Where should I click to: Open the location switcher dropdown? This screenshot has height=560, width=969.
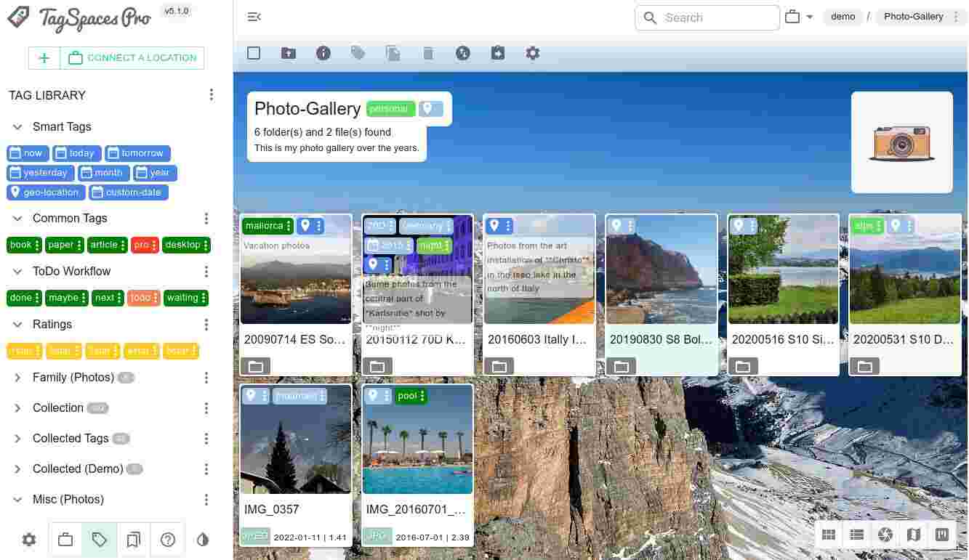[799, 17]
